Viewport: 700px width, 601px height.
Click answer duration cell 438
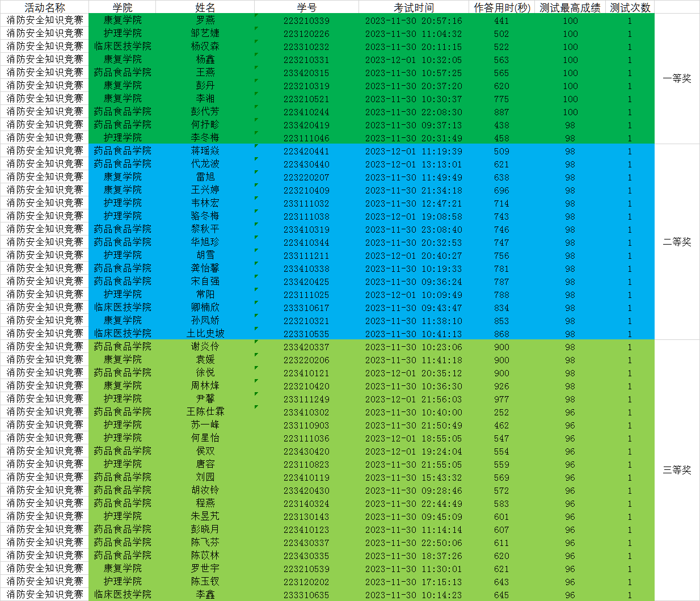coord(501,125)
